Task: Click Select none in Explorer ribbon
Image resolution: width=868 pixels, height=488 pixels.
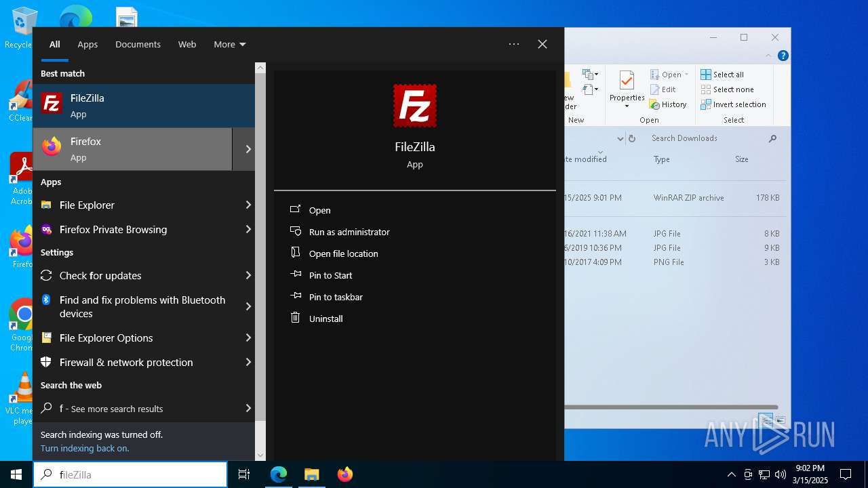Action: (x=727, y=89)
